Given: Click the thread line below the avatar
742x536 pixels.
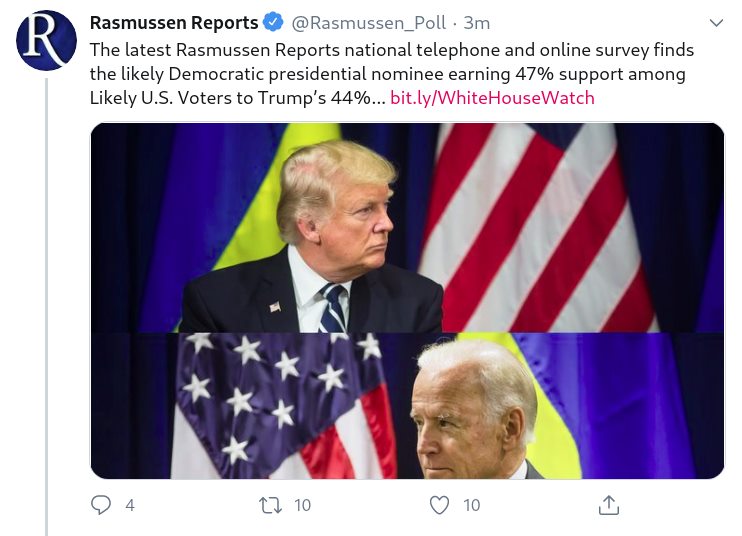Looking at the screenshot, I should coord(46,300).
